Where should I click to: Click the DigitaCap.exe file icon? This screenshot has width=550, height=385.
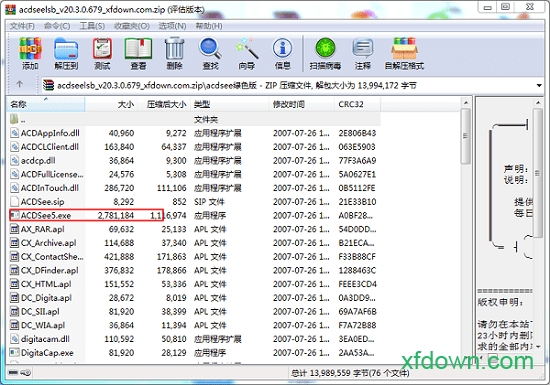(x=14, y=352)
